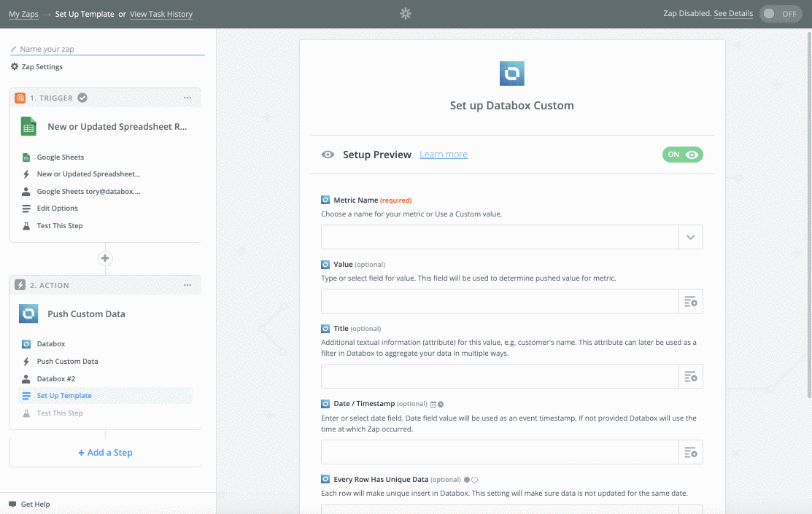Select Databox #2 account item

56,379
